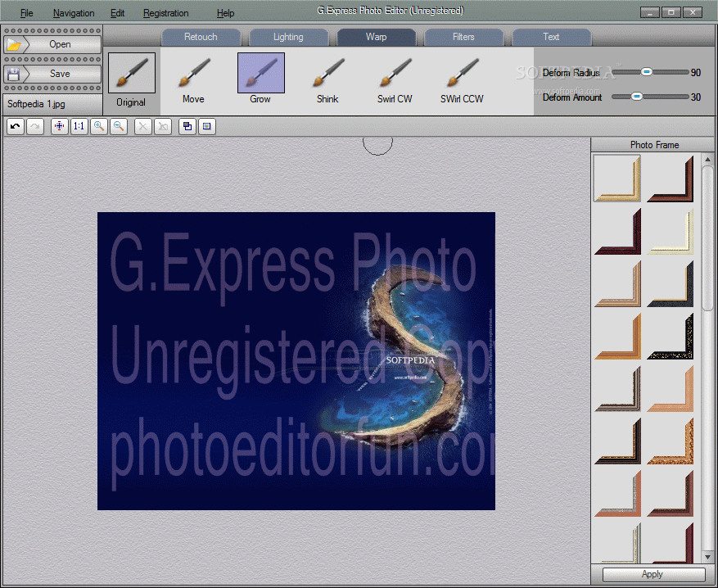This screenshot has height=588, width=718.
Task: Click the Deform Radius value 90
Action: coord(696,72)
